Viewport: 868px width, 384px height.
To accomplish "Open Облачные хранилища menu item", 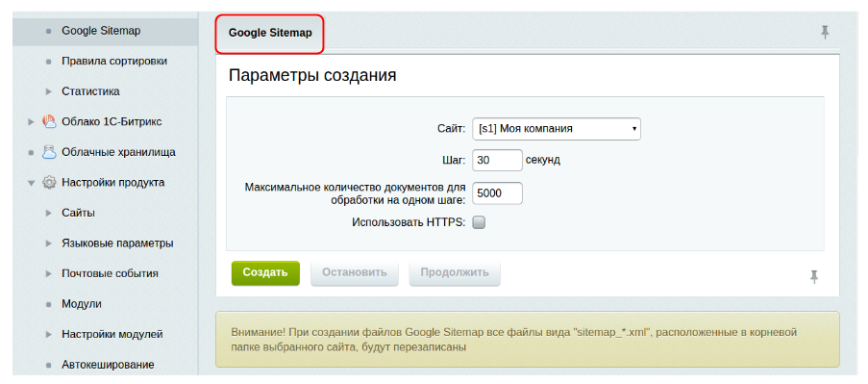I will tap(118, 152).
